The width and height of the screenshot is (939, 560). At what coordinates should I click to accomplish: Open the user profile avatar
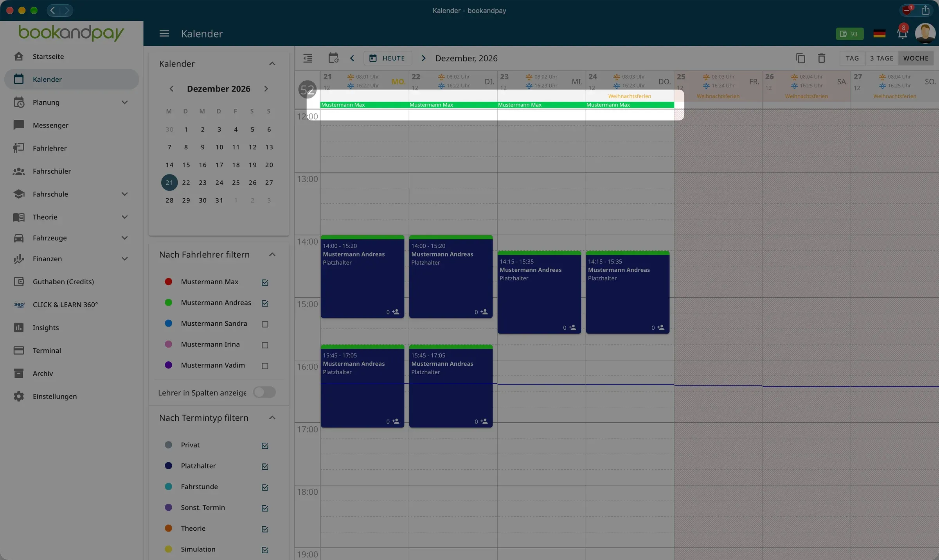click(925, 34)
